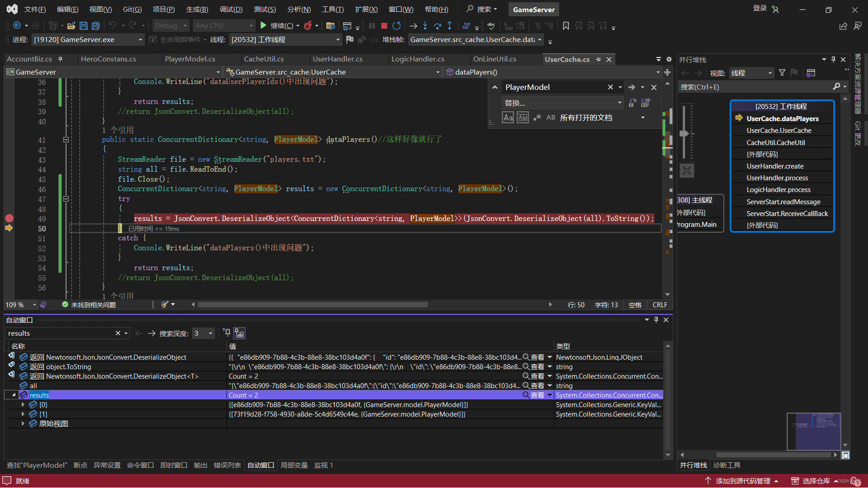Click the Stop debugging red square icon
This screenshot has width=868, height=488.
(x=383, y=26)
